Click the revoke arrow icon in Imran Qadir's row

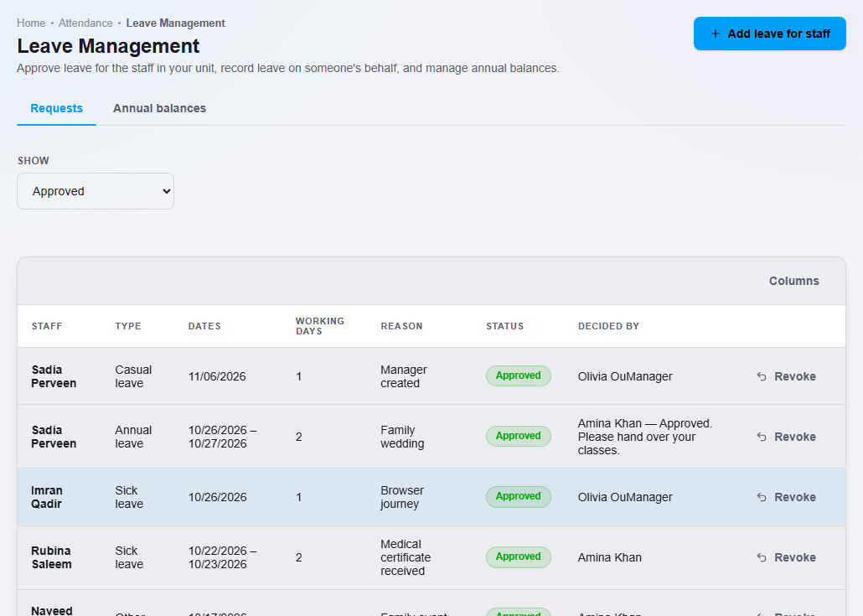click(x=762, y=497)
